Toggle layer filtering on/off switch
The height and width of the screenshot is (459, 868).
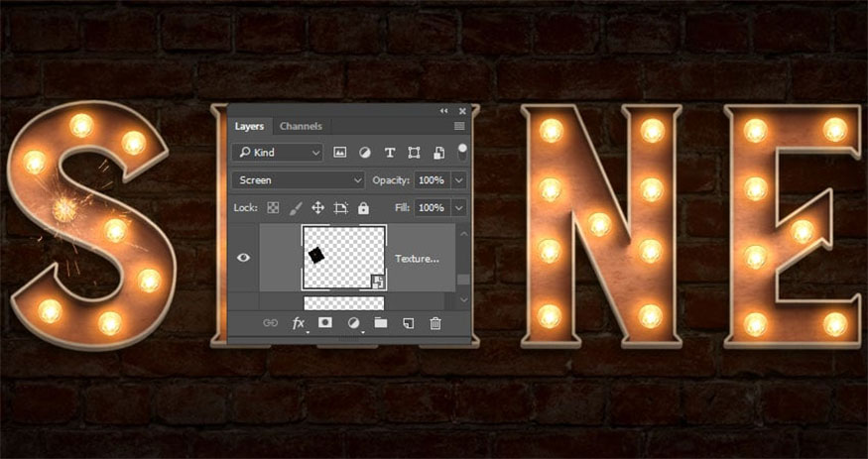462,152
